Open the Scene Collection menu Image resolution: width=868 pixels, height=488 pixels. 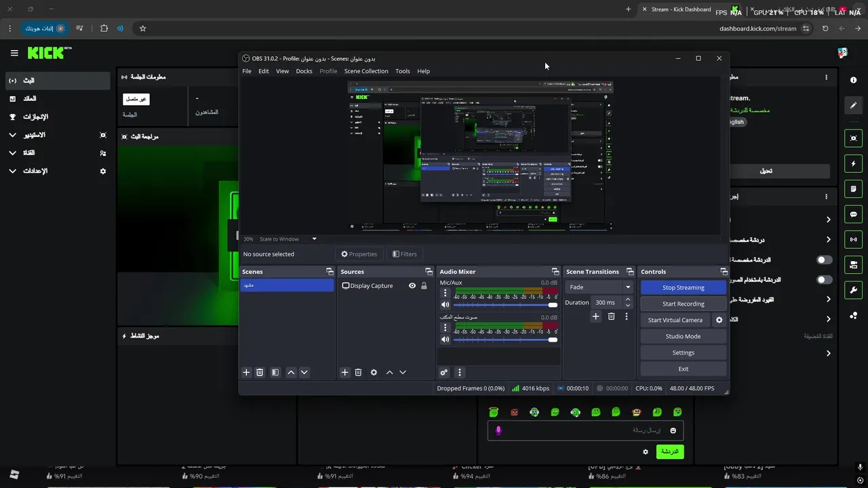(x=366, y=71)
